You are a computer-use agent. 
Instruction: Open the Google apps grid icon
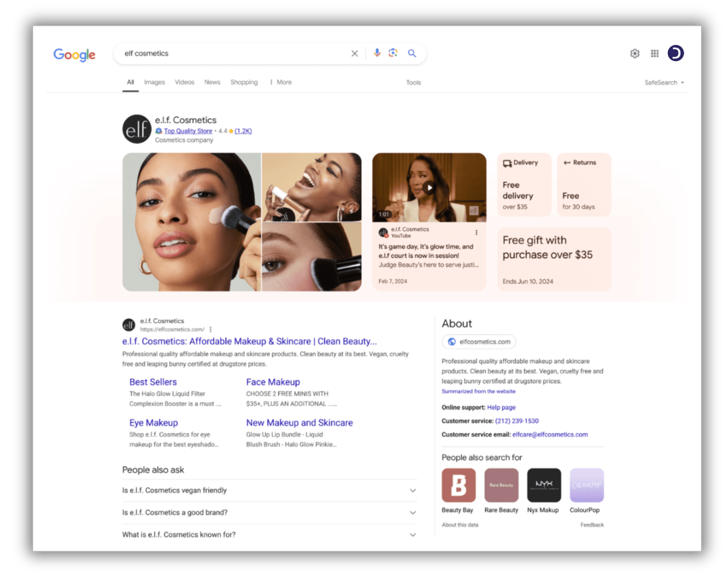click(x=654, y=53)
